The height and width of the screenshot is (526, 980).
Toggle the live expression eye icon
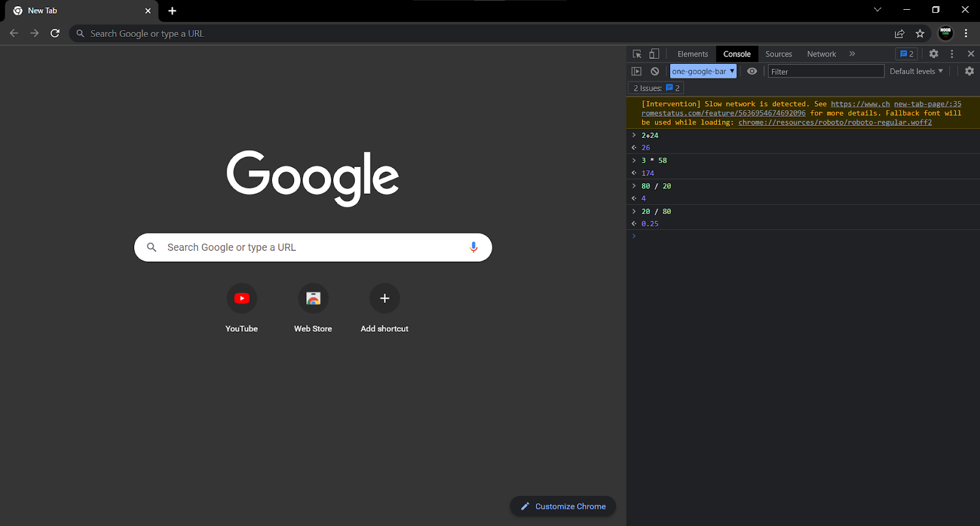(752, 71)
